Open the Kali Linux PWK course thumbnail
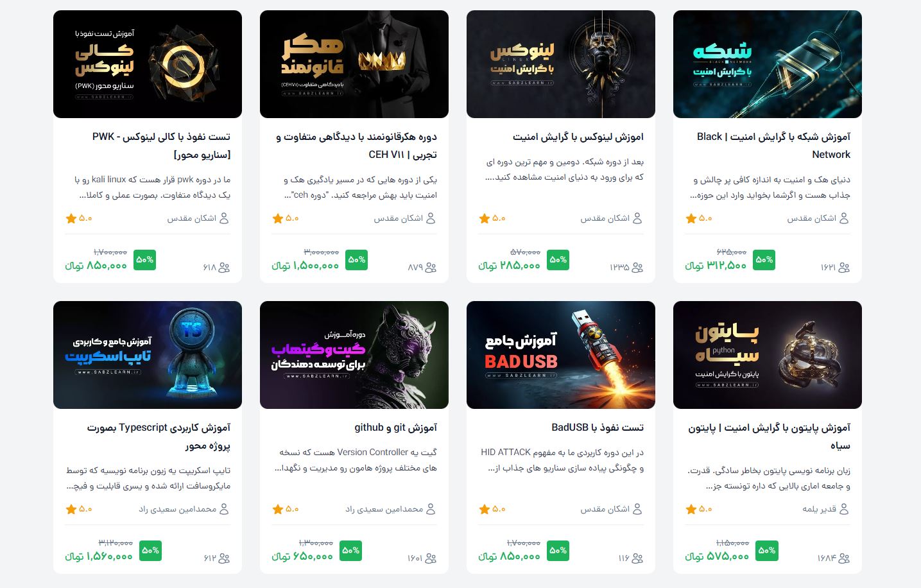Image resolution: width=921 pixels, height=588 pixels. tap(148, 64)
